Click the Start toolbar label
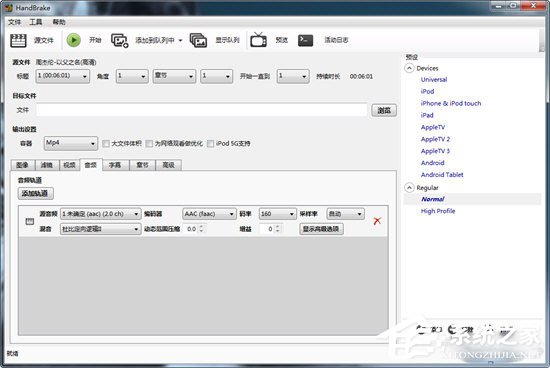Viewport: 550px width, 368px height. point(95,40)
